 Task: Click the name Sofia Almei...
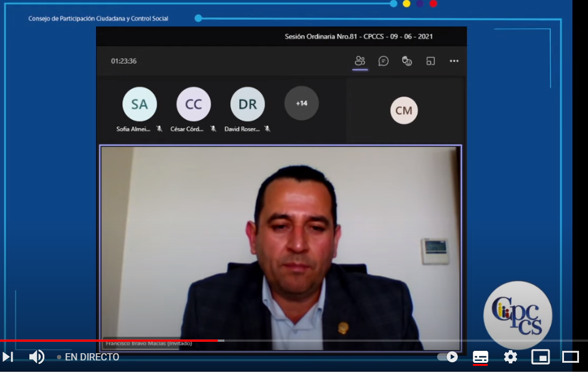pyautogui.click(x=133, y=129)
